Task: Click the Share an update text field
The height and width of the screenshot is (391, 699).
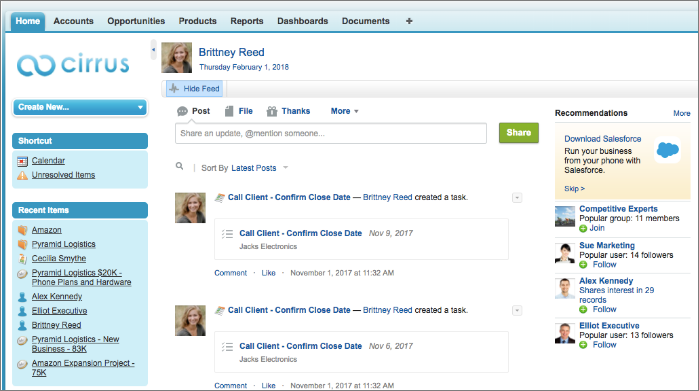Action: tap(331, 133)
